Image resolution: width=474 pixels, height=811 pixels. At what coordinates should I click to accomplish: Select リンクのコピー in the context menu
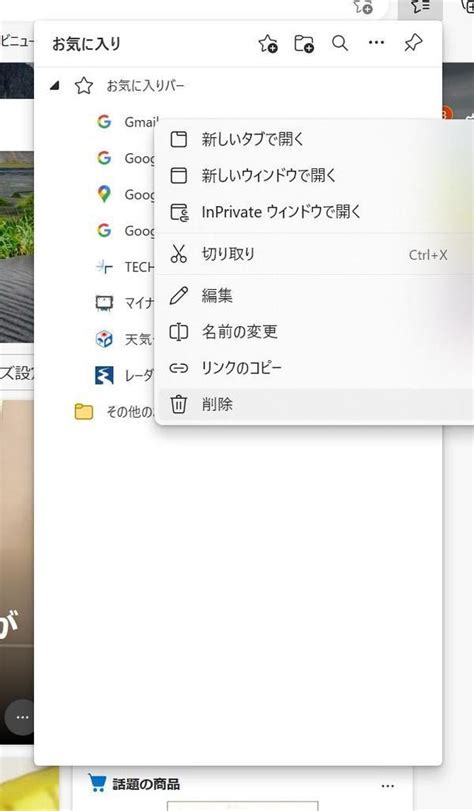click(315, 368)
